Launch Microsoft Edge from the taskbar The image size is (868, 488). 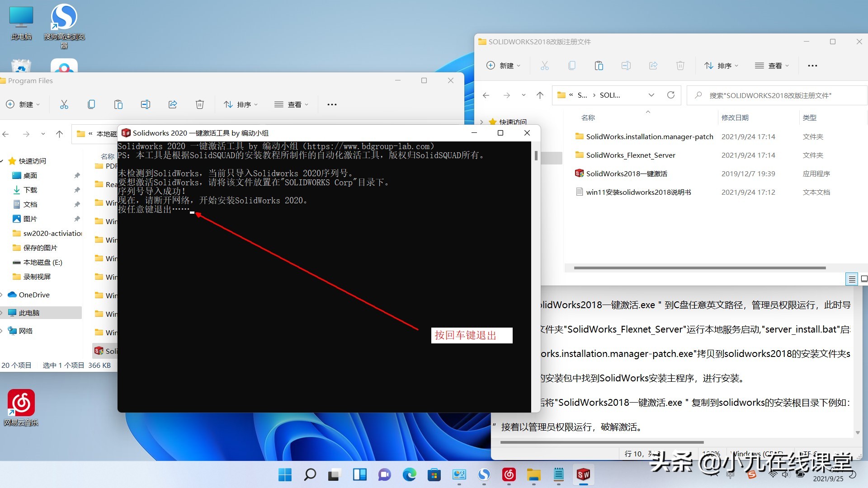click(410, 475)
